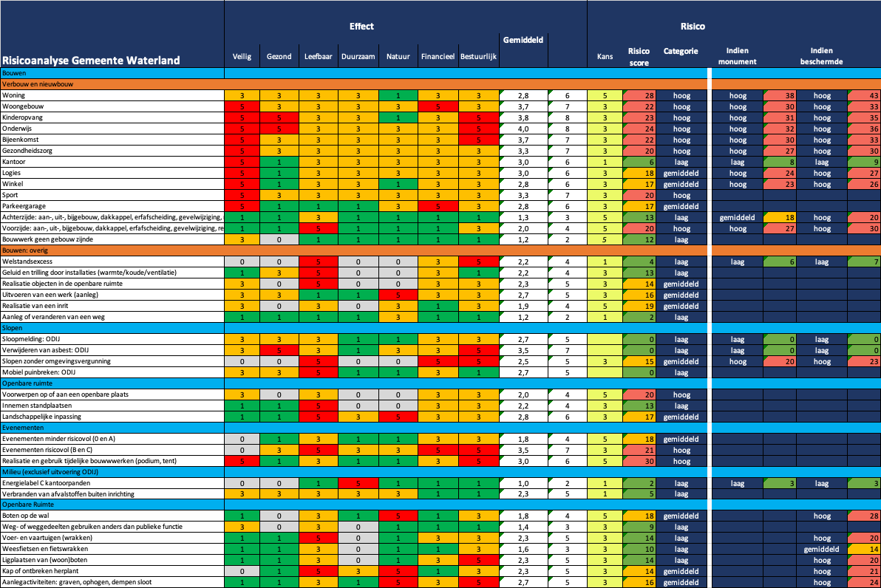The image size is (881, 588).
Task: Select the cell showing score 43
Action: point(864,95)
